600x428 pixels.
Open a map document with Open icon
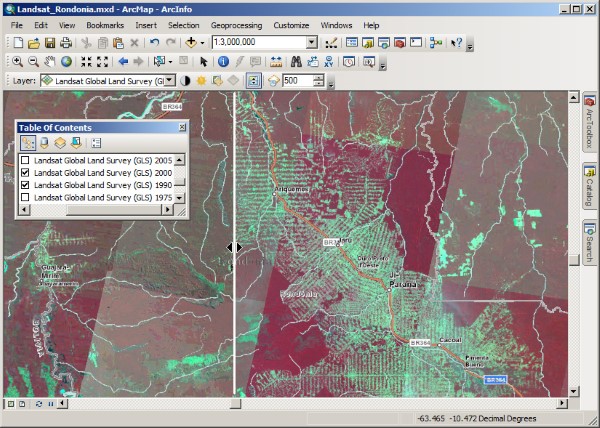coord(34,42)
